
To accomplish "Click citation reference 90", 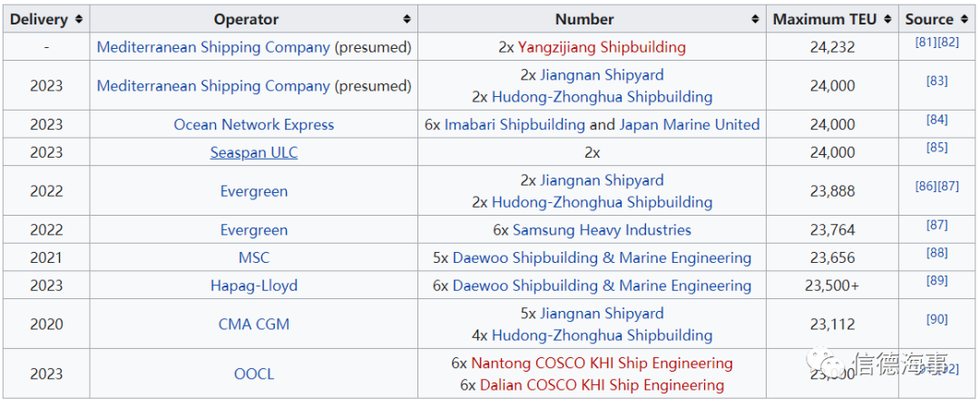I will point(936,320).
